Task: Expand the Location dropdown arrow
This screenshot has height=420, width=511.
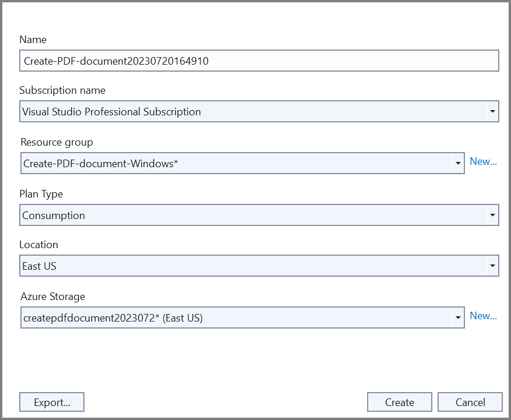Action: 492,266
